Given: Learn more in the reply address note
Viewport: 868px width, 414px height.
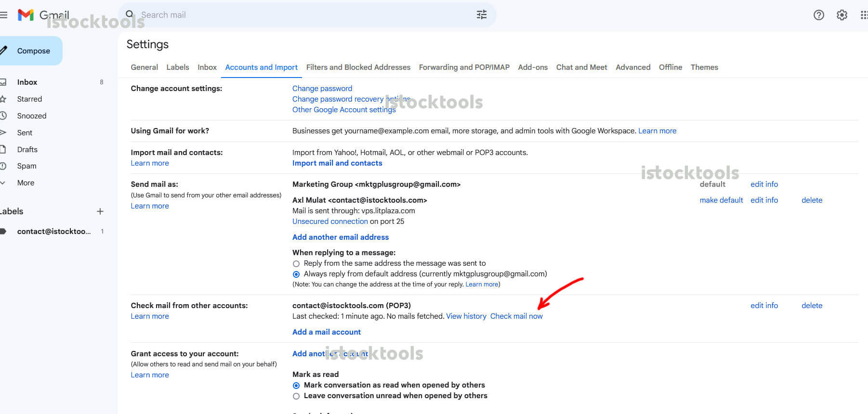Looking at the screenshot, I should pyautogui.click(x=482, y=285).
